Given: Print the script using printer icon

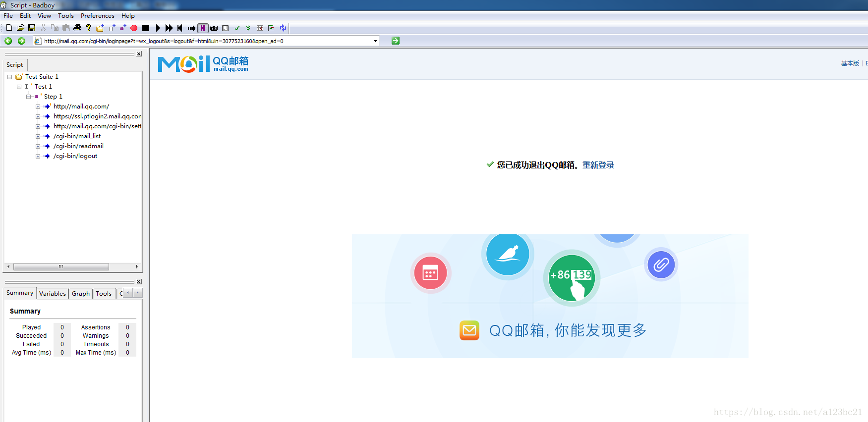Looking at the screenshot, I should point(77,28).
